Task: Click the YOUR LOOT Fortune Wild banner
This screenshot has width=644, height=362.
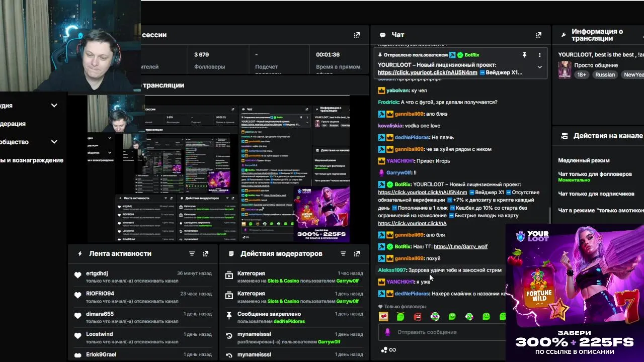Action: (x=575, y=293)
